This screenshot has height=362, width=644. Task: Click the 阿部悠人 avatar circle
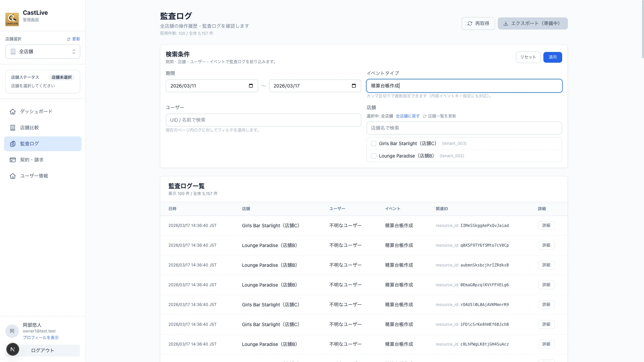click(12, 331)
